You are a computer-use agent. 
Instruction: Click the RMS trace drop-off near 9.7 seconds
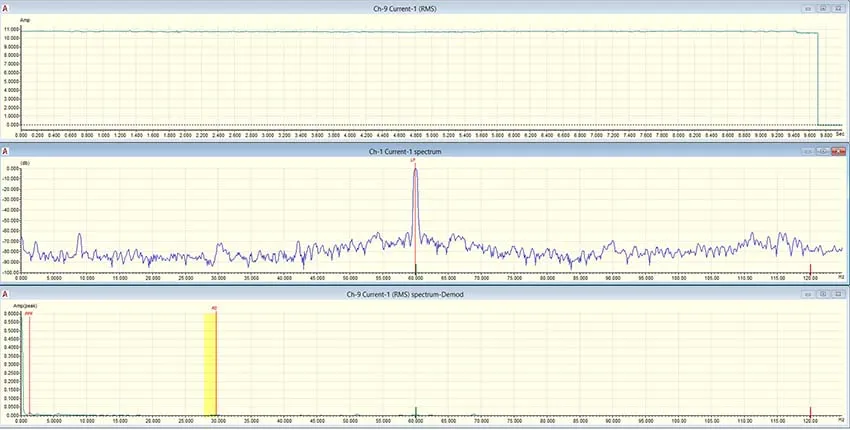817,79
